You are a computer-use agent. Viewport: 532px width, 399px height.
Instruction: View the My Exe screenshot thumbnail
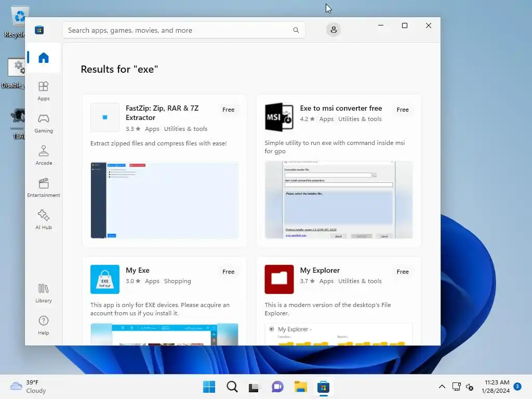point(164,335)
